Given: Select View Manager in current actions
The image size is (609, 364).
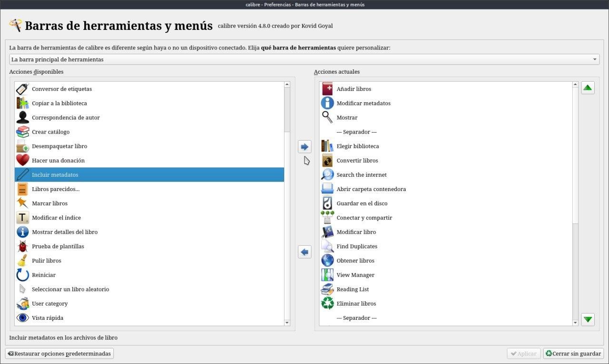Looking at the screenshot, I should 446,275.
